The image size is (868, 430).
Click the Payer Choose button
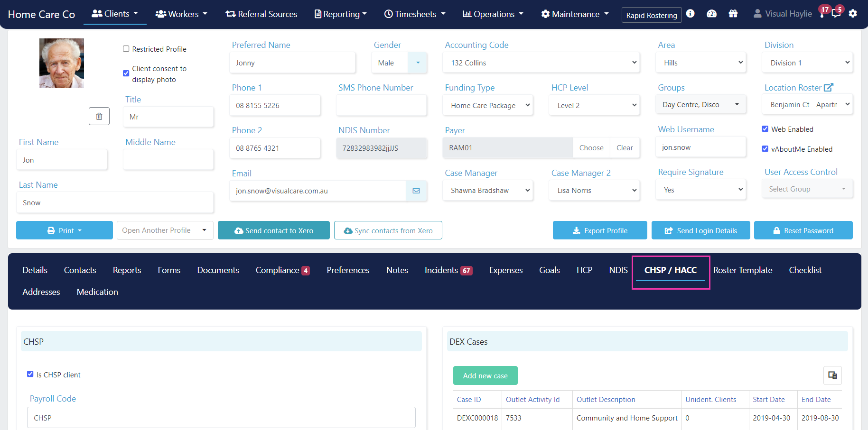(591, 148)
